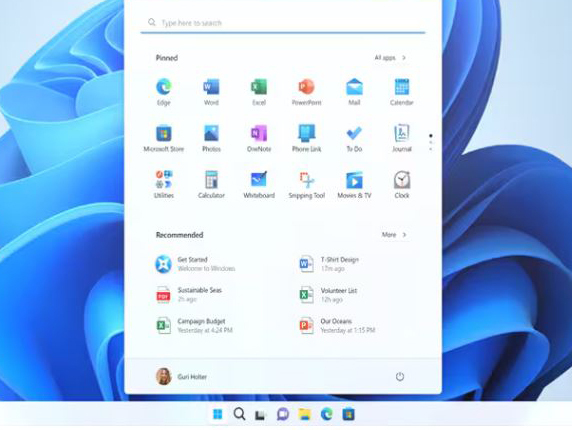This screenshot has width=572, height=430.
Task: Open Edge from the taskbar
Action: pyautogui.click(x=326, y=414)
